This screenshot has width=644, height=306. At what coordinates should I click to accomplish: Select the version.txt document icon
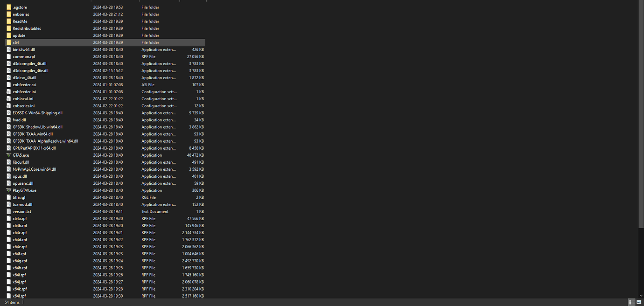tap(8, 211)
